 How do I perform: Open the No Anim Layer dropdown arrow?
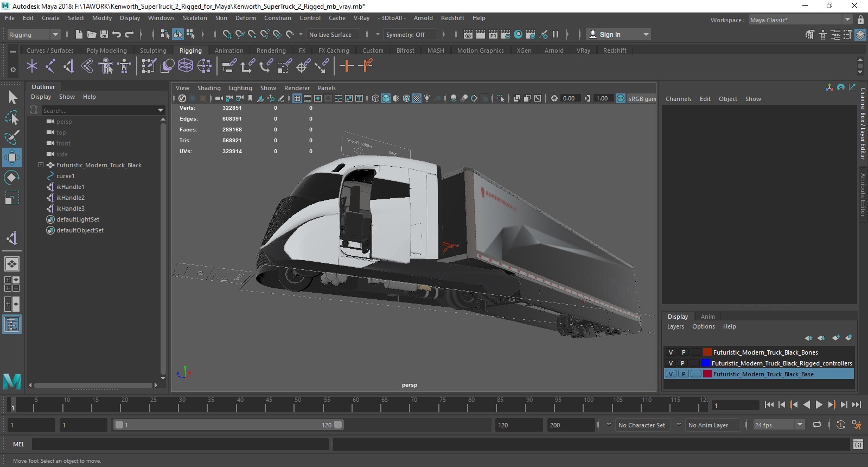point(679,425)
